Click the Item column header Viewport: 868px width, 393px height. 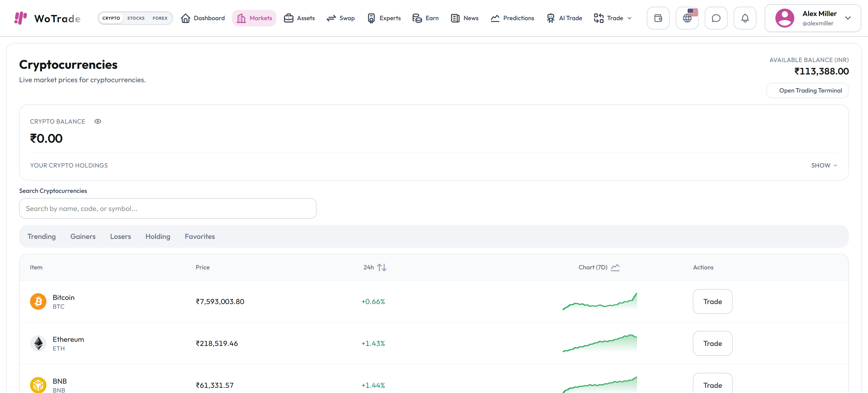36,268
